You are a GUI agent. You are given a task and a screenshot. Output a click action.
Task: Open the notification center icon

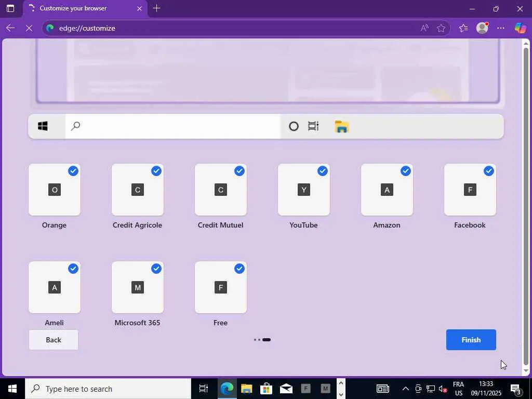[516, 389]
